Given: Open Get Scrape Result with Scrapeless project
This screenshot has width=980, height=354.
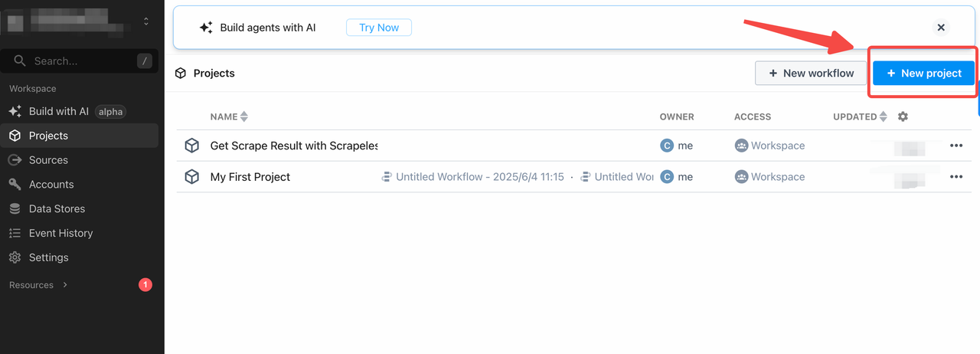Looking at the screenshot, I should pyautogui.click(x=294, y=146).
